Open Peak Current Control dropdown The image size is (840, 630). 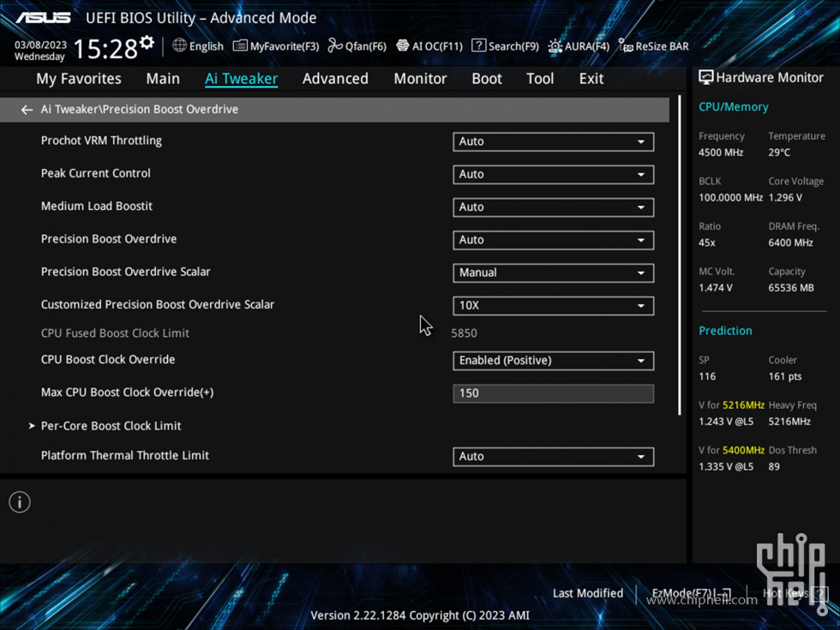(x=554, y=175)
